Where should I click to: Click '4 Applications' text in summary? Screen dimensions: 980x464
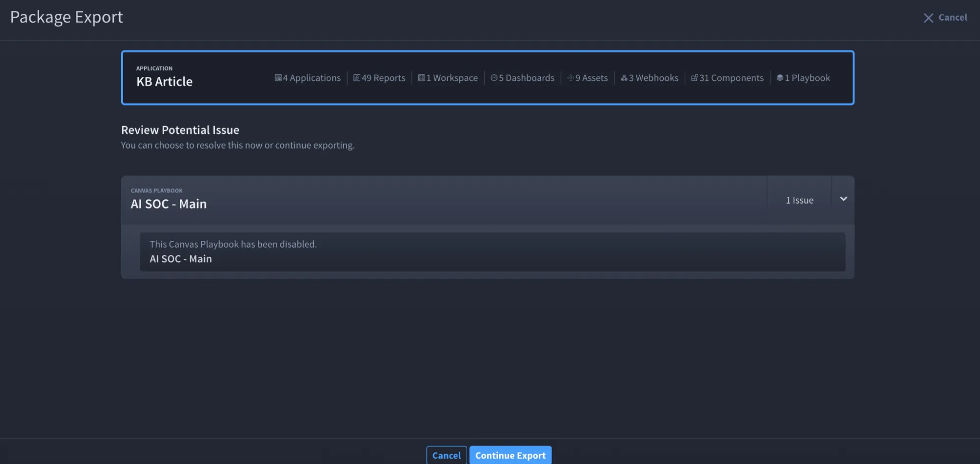coord(312,78)
